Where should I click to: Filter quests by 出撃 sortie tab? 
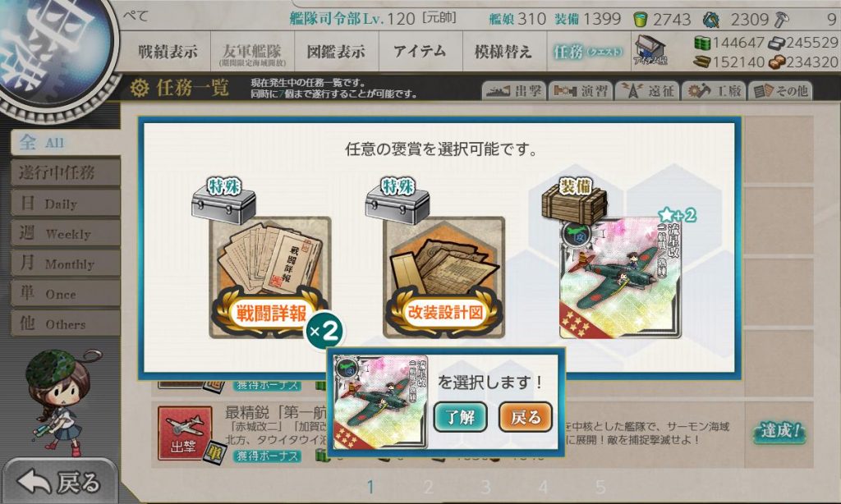pos(514,90)
